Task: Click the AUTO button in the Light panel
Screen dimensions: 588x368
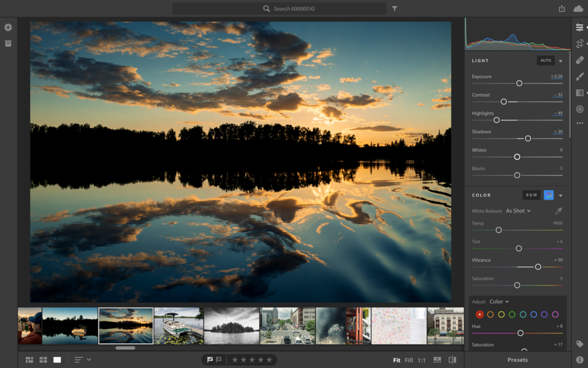Action: [x=545, y=60]
